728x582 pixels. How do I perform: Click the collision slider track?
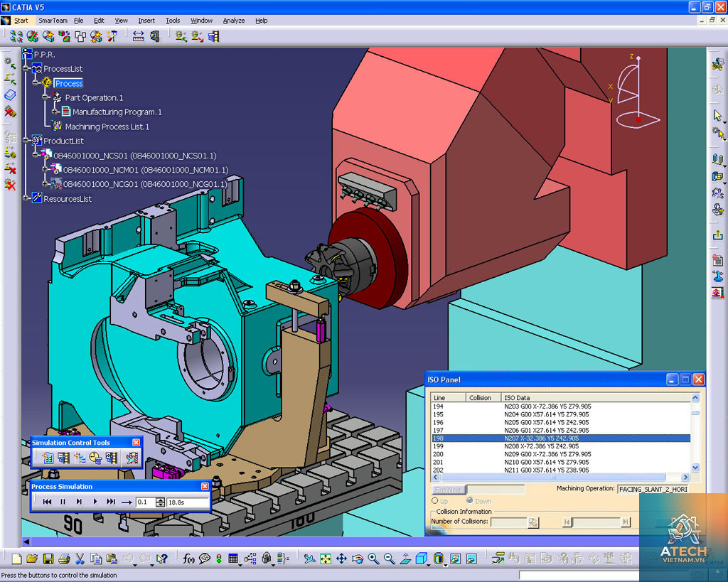point(596,522)
